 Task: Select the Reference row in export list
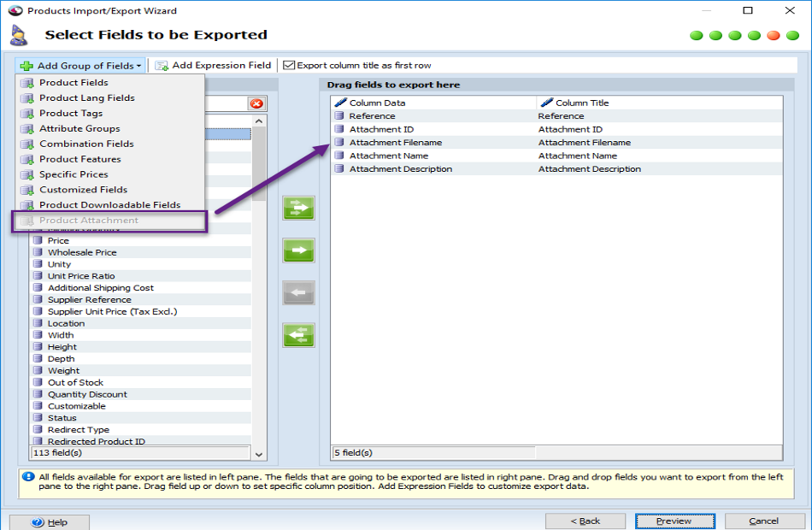(556, 116)
